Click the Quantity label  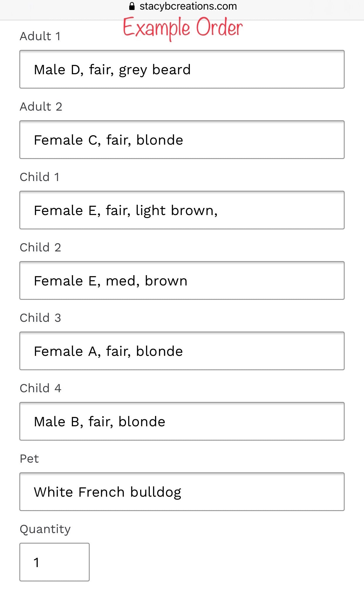45,529
